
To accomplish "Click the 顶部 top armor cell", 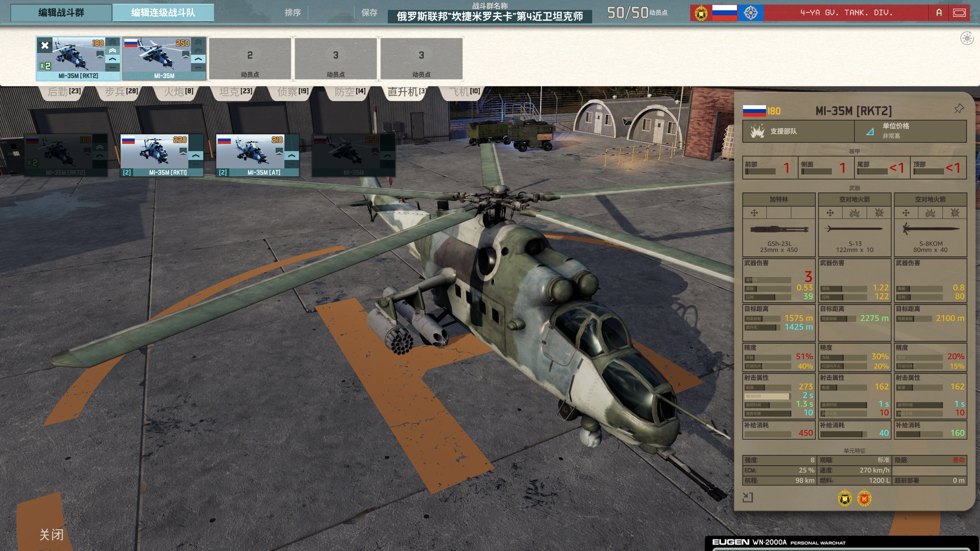I will tap(939, 168).
